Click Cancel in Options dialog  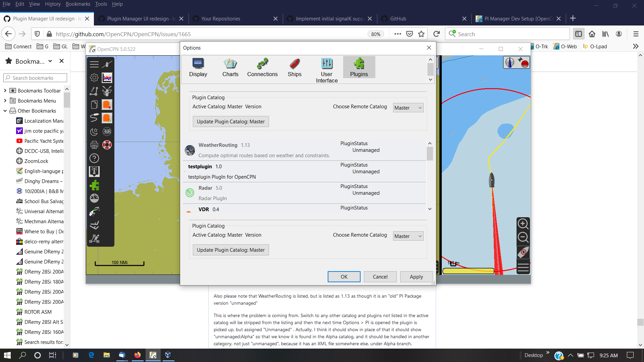[x=380, y=277]
